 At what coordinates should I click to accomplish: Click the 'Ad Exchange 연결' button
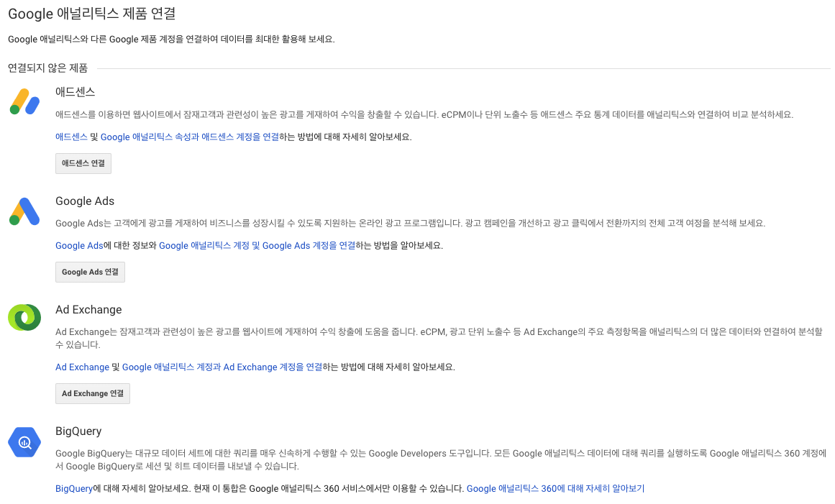click(93, 394)
